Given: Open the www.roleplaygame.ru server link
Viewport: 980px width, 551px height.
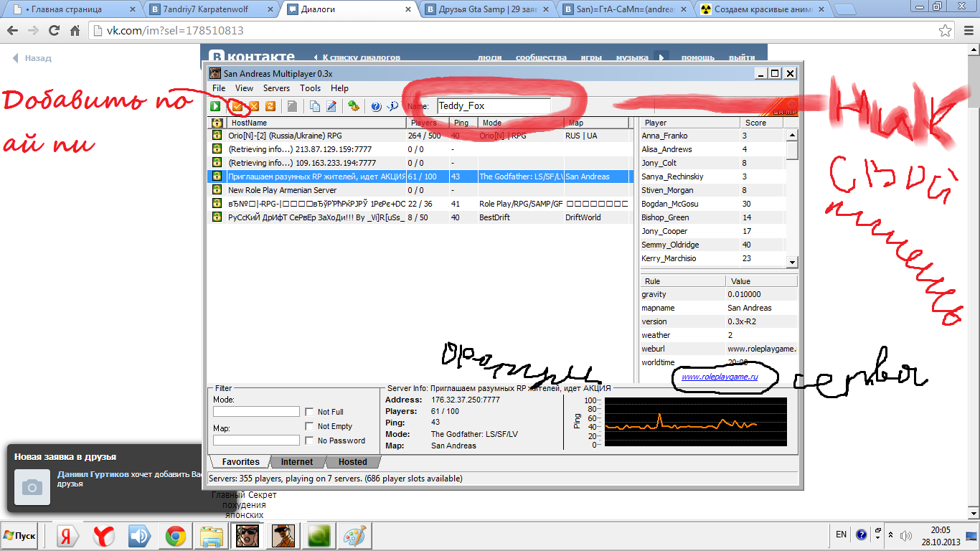Looking at the screenshot, I should [x=720, y=377].
